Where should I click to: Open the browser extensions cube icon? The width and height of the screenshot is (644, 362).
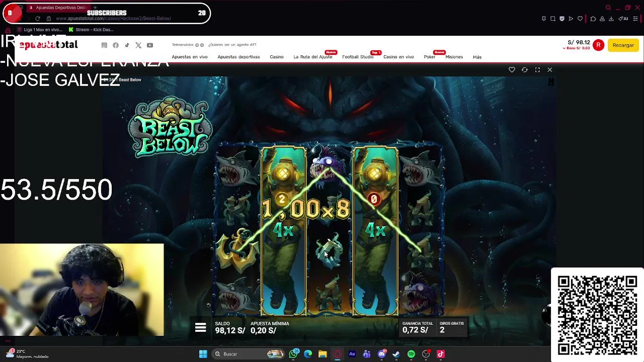(593, 19)
